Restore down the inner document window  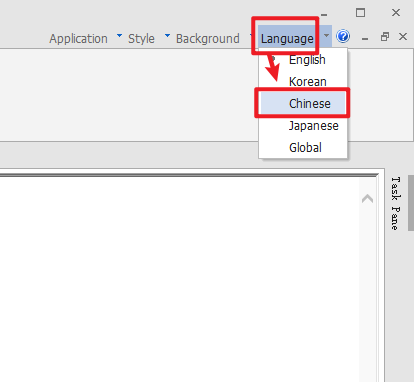tap(385, 36)
